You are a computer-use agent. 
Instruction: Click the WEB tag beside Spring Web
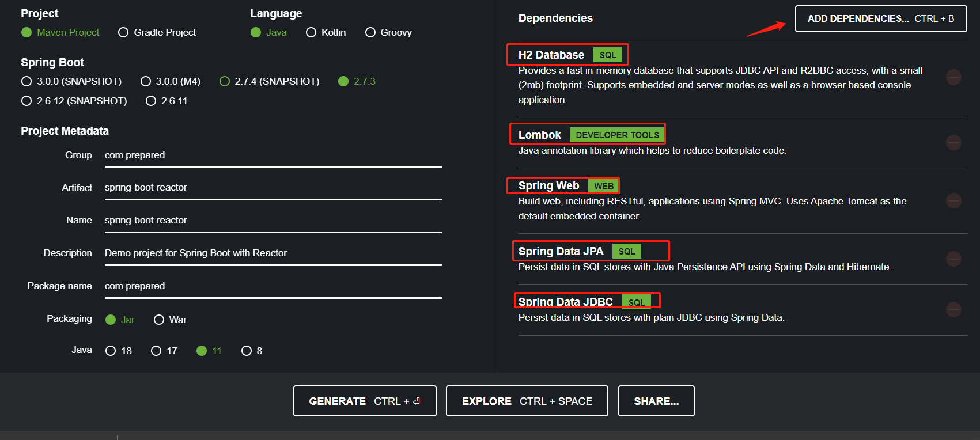tap(603, 186)
